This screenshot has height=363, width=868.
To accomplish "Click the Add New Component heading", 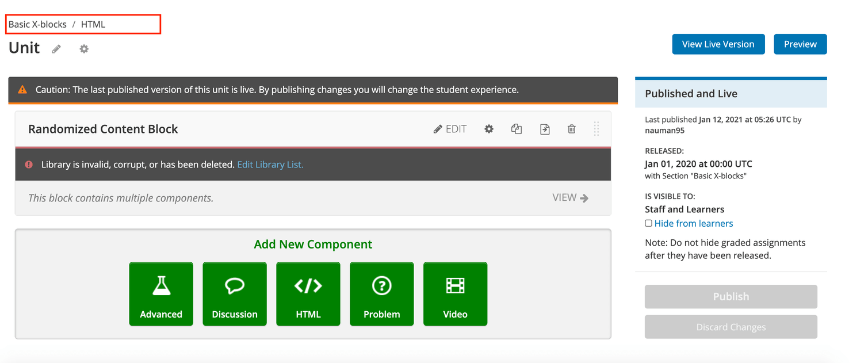I will pos(313,244).
